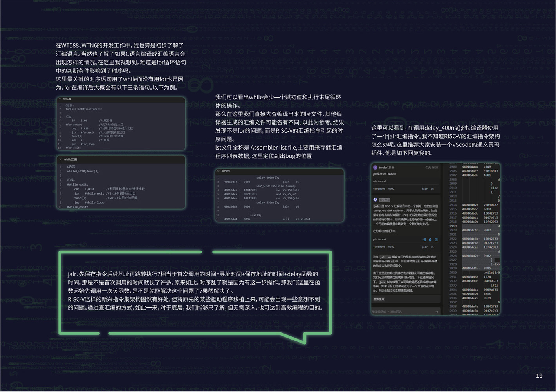
Task: Click the tender12138 user avatar icon
Action: tap(375, 168)
